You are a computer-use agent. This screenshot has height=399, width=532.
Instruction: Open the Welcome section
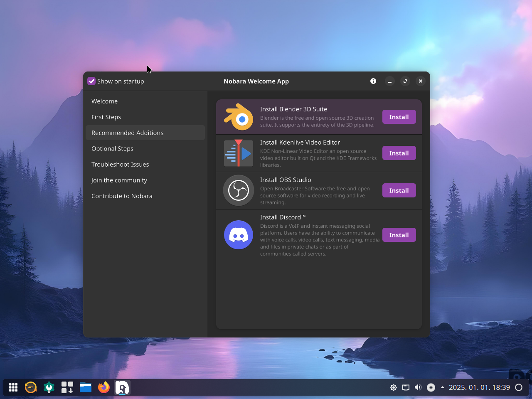(x=145, y=101)
